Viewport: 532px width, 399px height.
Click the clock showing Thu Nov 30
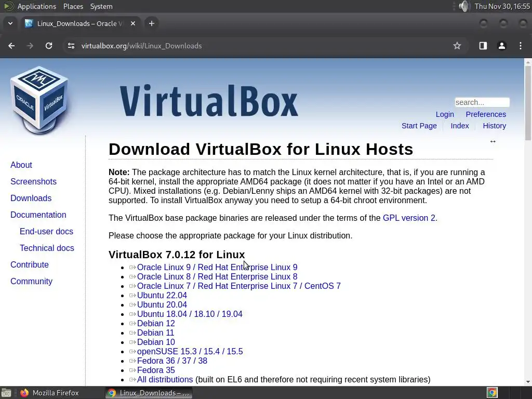pyautogui.click(x=502, y=6)
